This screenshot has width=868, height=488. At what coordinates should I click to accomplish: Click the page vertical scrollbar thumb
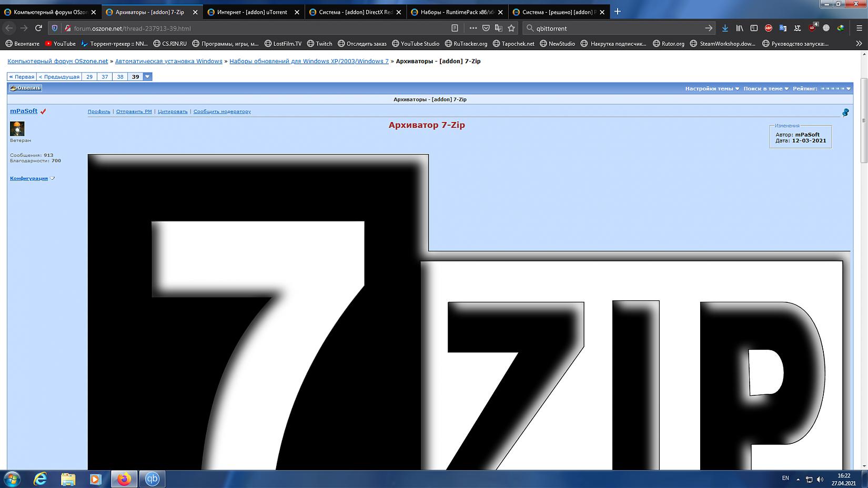pos(863,121)
